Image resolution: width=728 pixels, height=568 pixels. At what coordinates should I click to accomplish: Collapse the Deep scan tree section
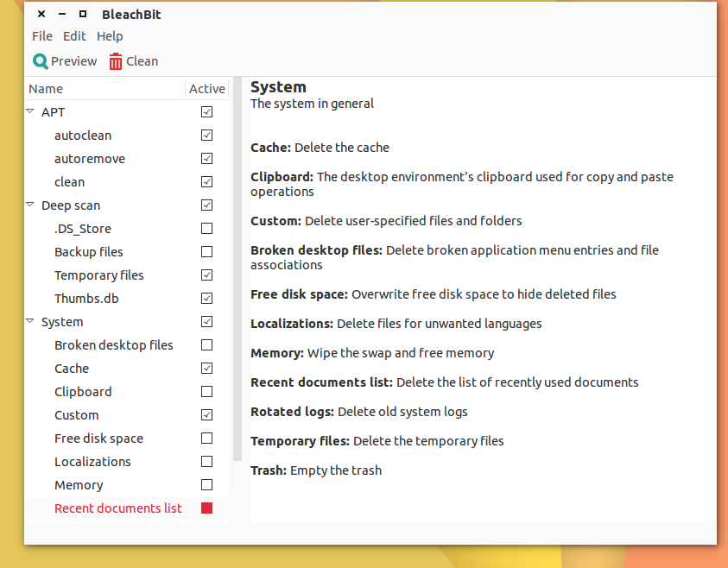click(28, 205)
